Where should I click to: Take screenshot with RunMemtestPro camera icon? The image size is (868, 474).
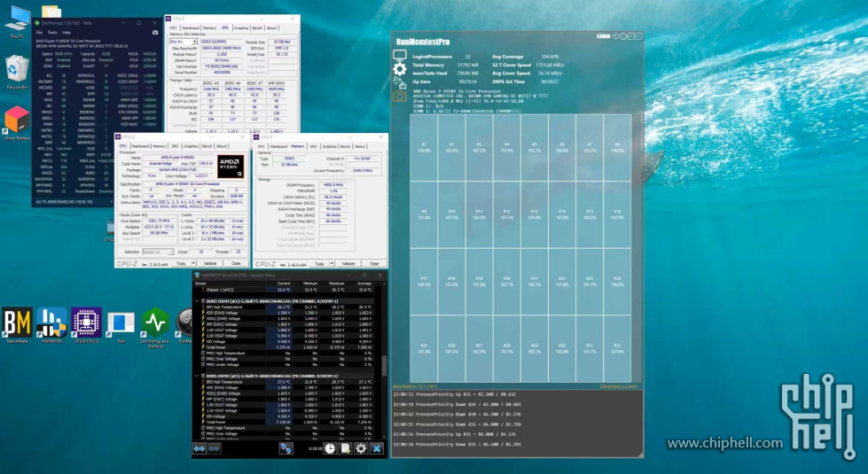(399, 97)
